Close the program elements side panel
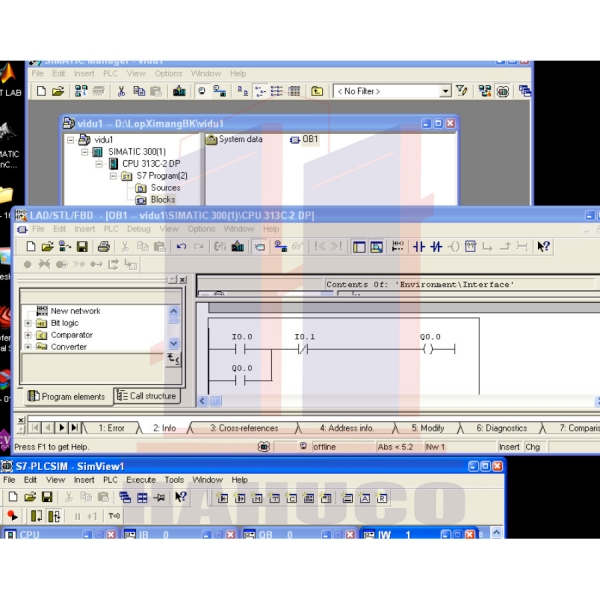 (183, 280)
